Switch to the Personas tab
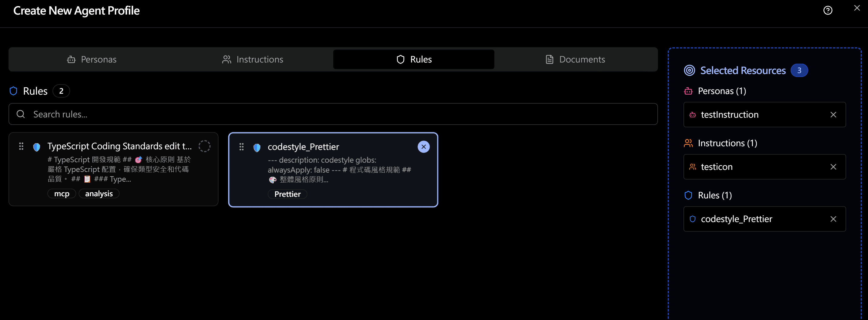868x320 pixels. click(x=92, y=59)
